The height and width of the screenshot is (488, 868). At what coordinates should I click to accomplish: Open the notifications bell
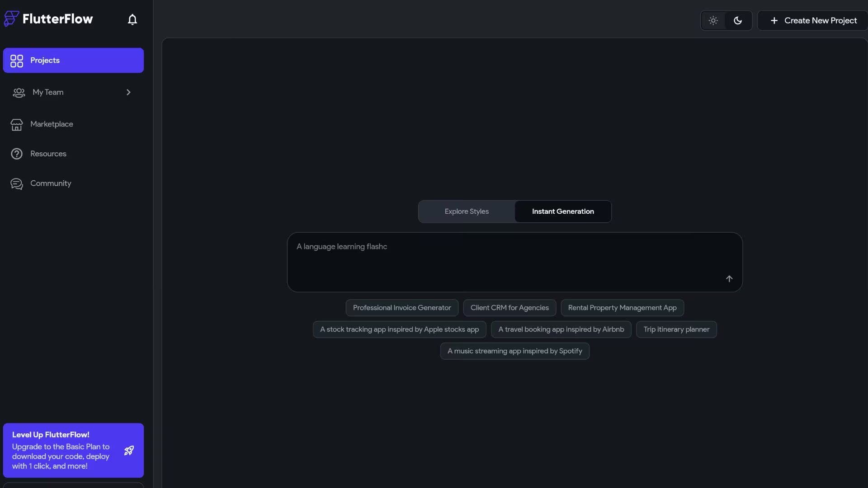(x=132, y=19)
